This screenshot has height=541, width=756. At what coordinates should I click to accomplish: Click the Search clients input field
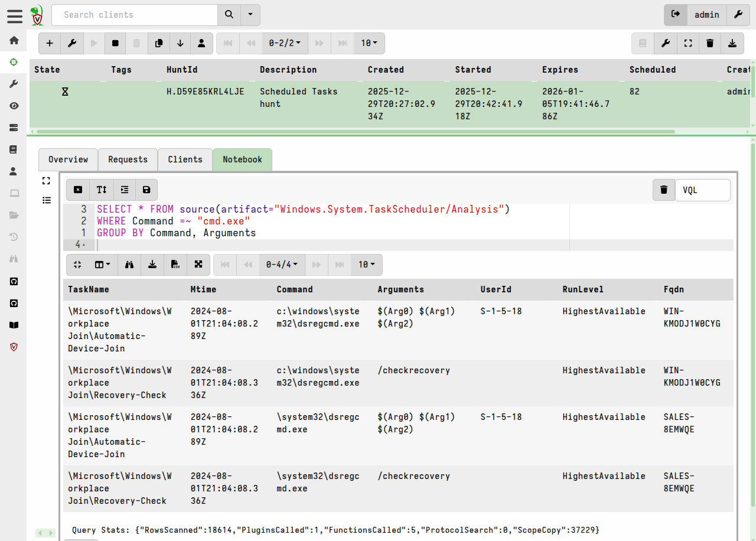click(x=135, y=15)
